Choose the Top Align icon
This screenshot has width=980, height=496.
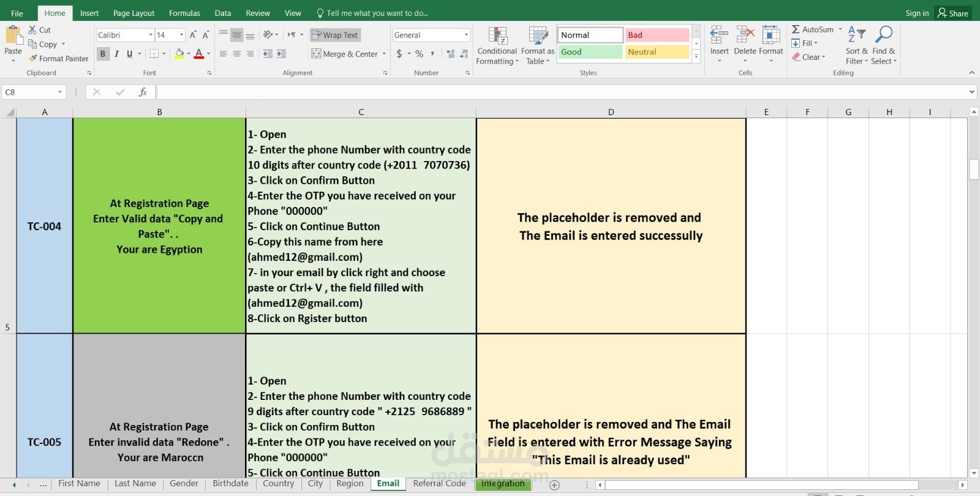(x=224, y=35)
